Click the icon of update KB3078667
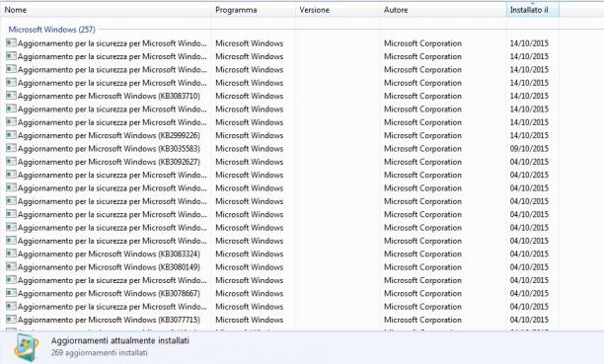The height and width of the screenshot is (364, 604). (11, 293)
